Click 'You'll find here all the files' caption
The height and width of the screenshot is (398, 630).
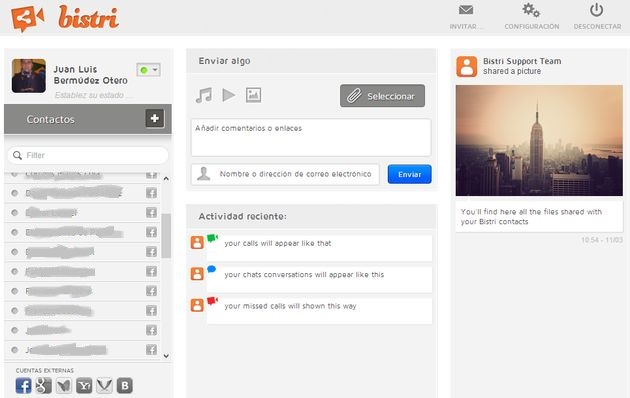coord(531,216)
